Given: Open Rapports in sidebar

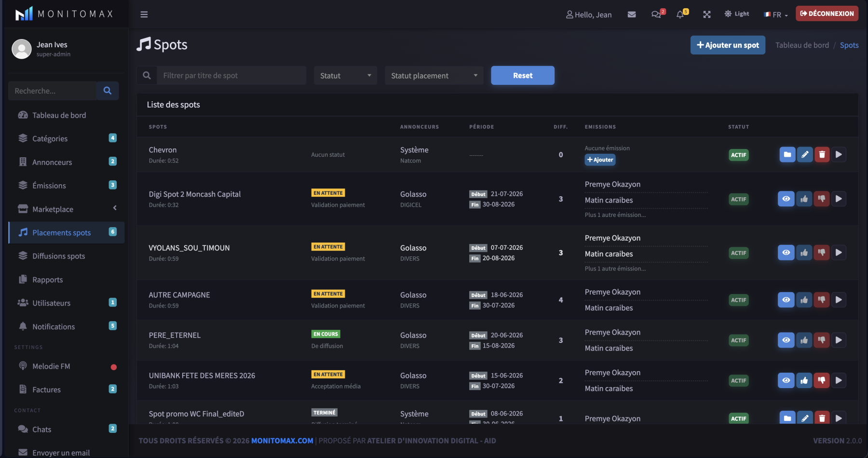Looking at the screenshot, I should point(67,280).
